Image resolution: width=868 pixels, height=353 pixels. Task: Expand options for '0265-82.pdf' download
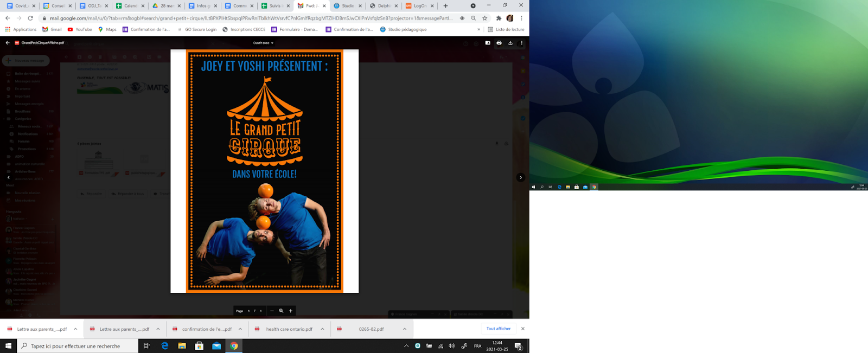pyautogui.click(x=405, y=329)
